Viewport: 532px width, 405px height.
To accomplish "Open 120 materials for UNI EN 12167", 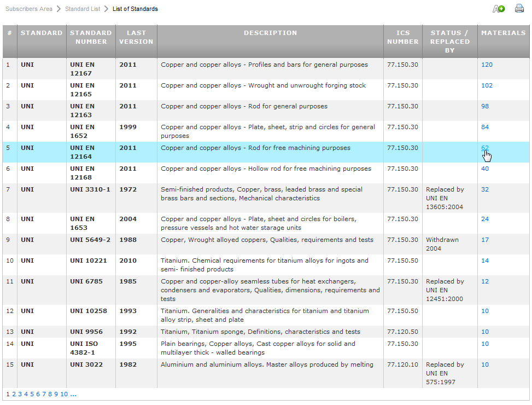I will point(487,65).
